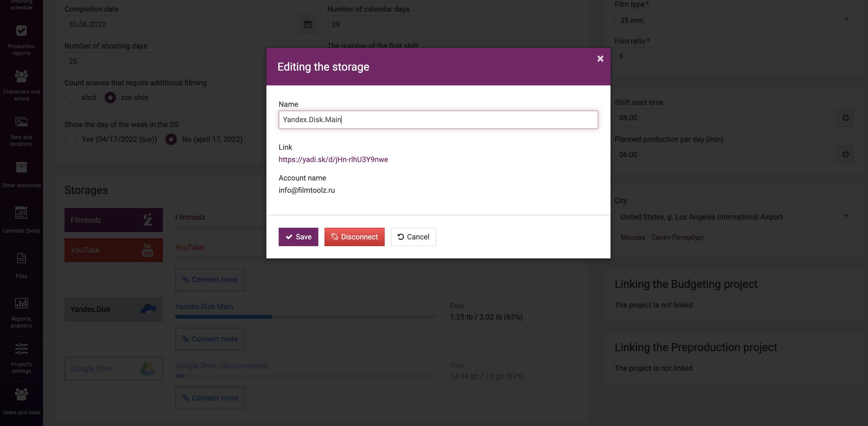Click Number of shooting days field
868x426 pixels.
[165, 61]
